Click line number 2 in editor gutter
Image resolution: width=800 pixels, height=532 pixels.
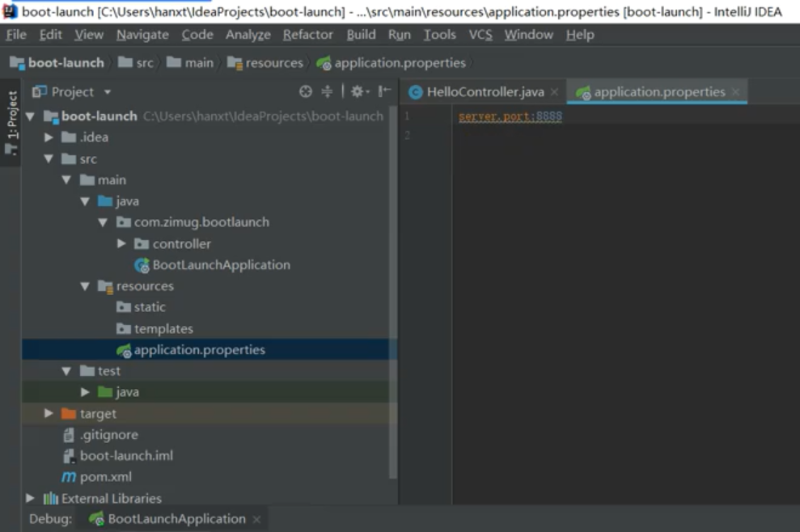tap(407, 135)
